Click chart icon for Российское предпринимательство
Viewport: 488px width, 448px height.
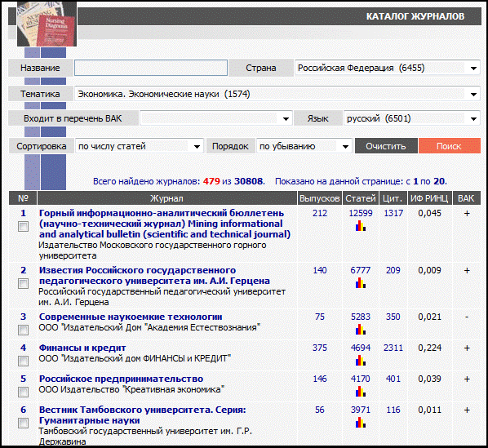tap(361, 392)
